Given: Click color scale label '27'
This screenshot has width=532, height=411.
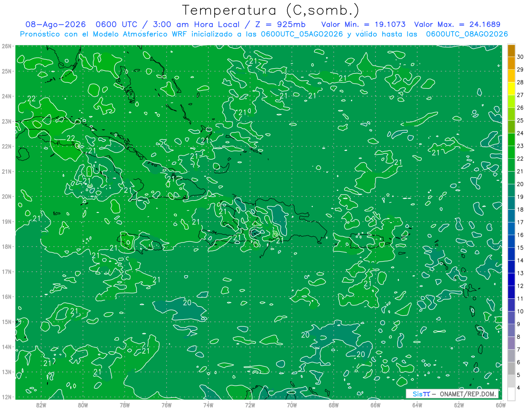Looking at the screenshot, I should [x=520, y=95].
